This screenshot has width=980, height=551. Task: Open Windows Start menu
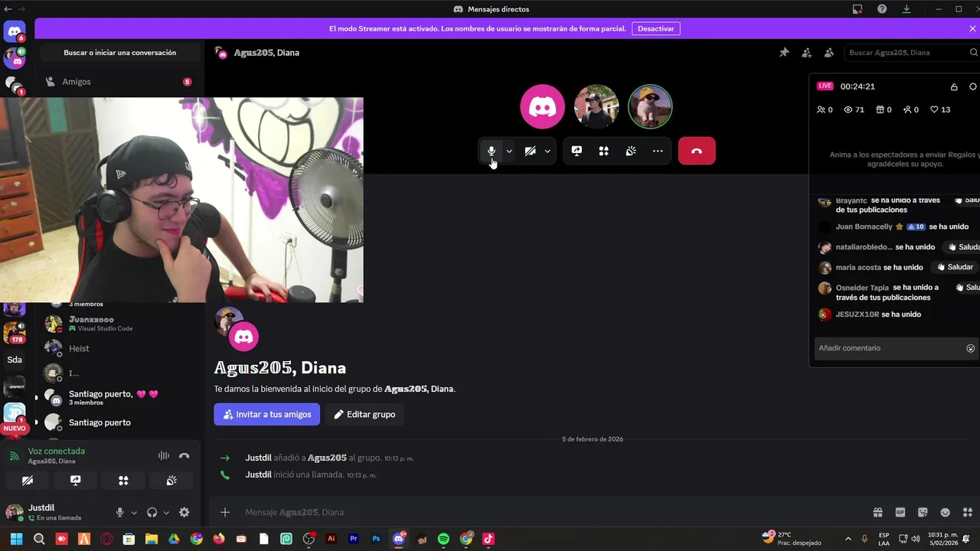coord(16,539)
